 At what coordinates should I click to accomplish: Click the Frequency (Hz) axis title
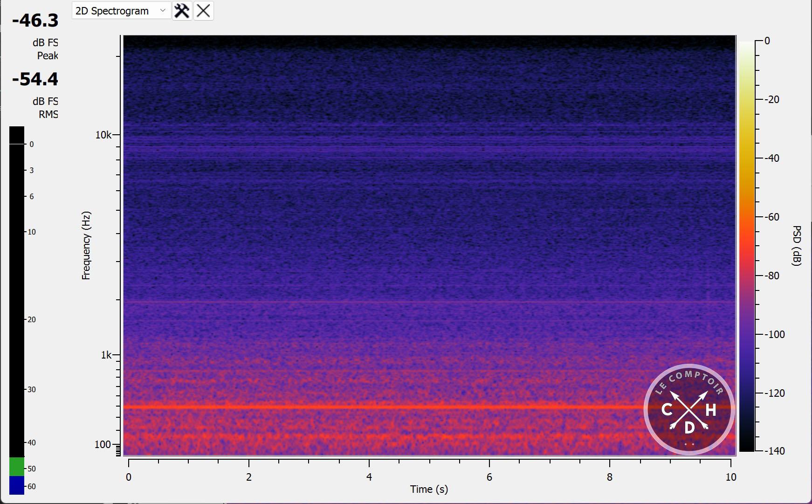coord(86,246)
